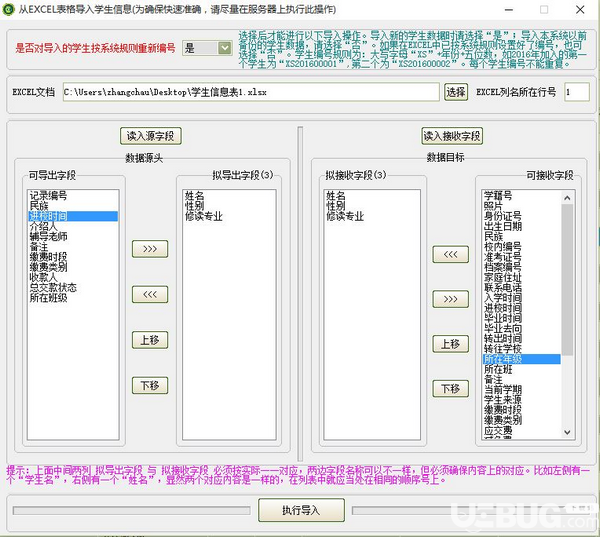Select 姓名 in 拟接收字段 list

click(372, 196)
